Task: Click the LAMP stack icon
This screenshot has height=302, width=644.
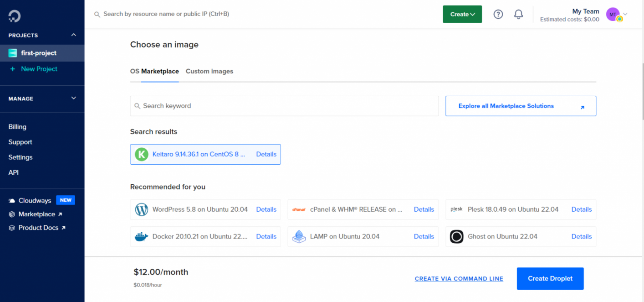Action: point(299,236)
